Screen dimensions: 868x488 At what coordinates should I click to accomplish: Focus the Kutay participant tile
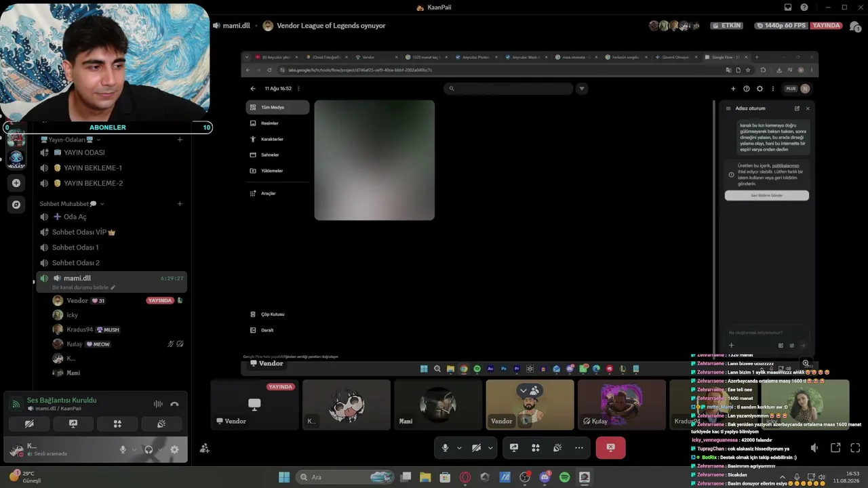621,405
